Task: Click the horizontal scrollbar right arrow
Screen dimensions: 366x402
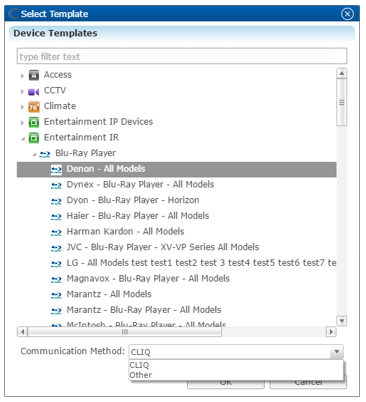Action: (331, 332)
